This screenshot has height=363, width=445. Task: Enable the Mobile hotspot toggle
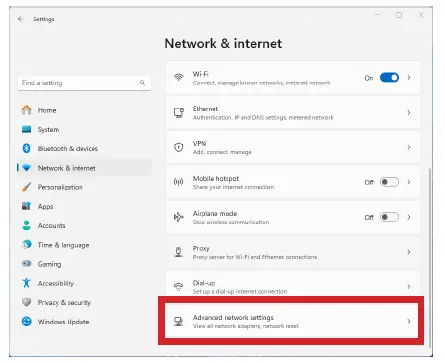(x=389, y=182)
